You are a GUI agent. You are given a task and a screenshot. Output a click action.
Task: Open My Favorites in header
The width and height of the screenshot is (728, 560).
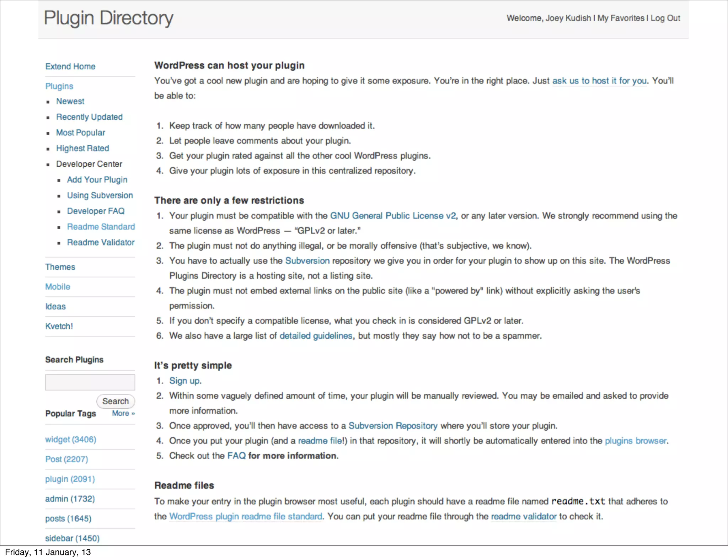point(621,18)
